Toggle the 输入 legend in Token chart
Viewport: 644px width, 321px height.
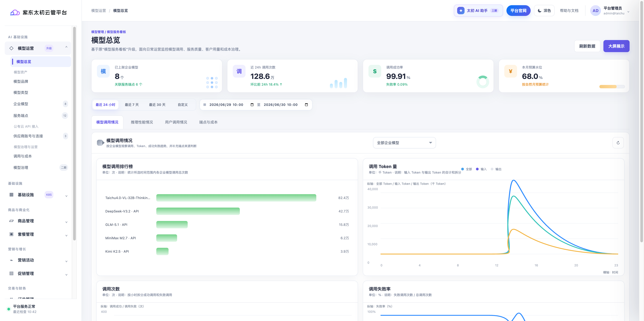(x=481, y=169)
